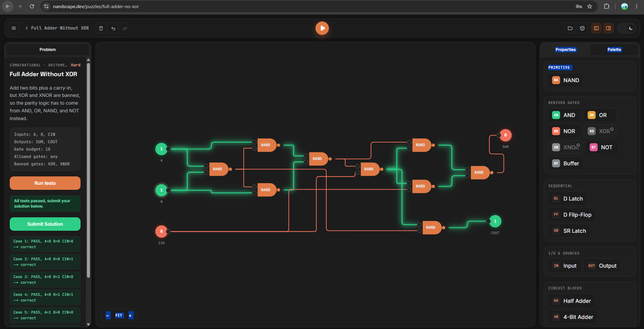This screenshot has width=644, height=329.
Task: Pick the Buffer gate from palette
Action: coord(566,163)
